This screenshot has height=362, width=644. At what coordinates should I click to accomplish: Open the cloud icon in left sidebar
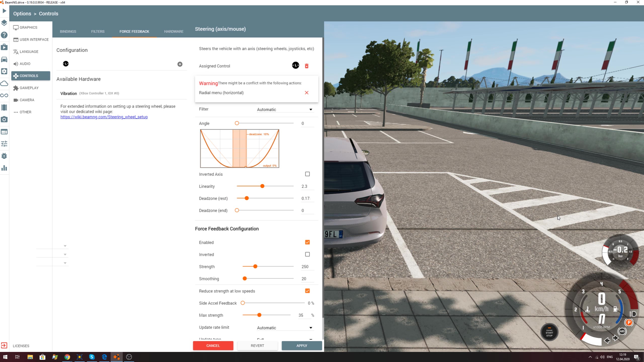coord(4,83)
